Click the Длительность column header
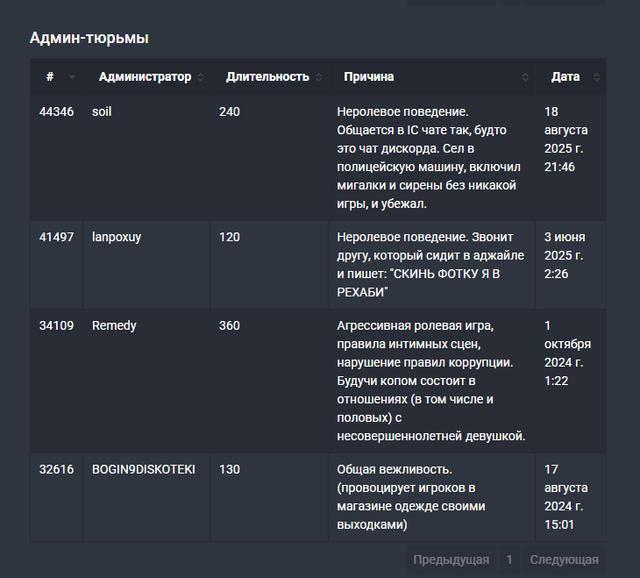This screenshot has height=578, width=640. (267, 77)
